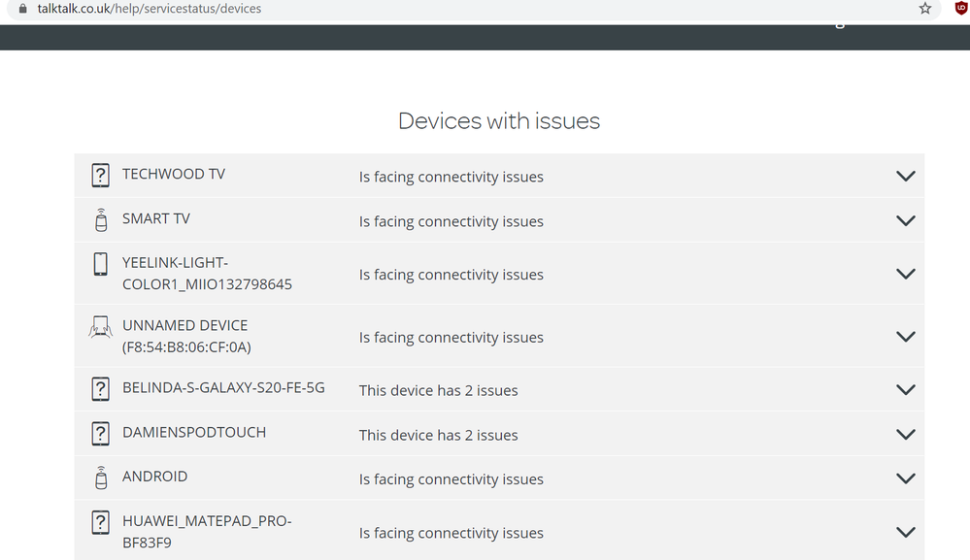
Task: Click the HUAWEI_MATEPAD_PRO unknown-device icon
Action: pos(100,522)
